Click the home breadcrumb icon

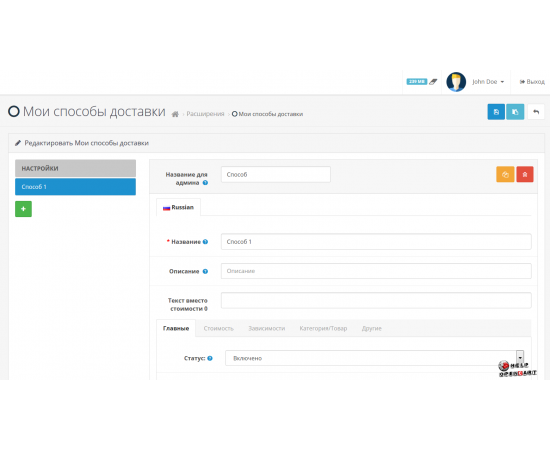(x=175, y=114)
